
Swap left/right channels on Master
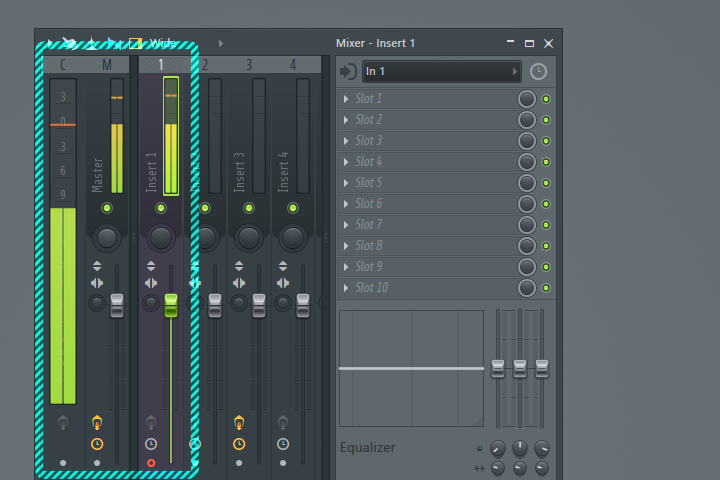97,283
